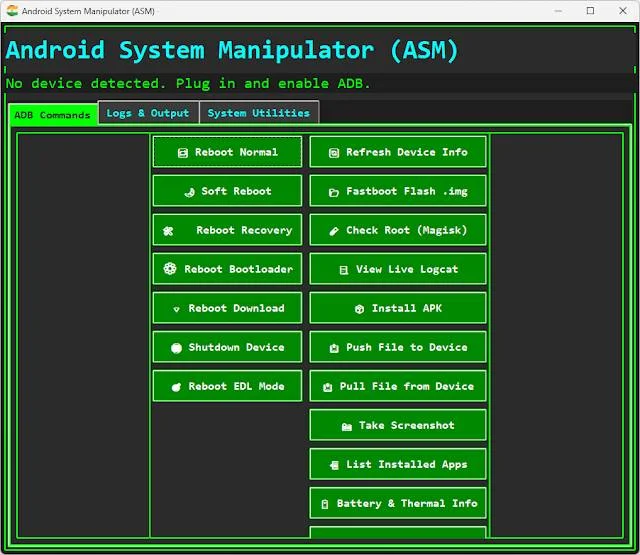The width and height of the screenshot is (640, 555).
Task: Click the icon beside Reboot Recovery
Action: [168, 231]
